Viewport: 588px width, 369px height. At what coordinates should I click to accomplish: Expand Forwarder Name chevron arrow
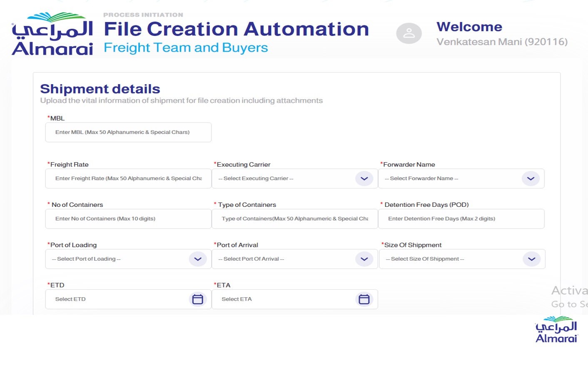tap(531, 178)
